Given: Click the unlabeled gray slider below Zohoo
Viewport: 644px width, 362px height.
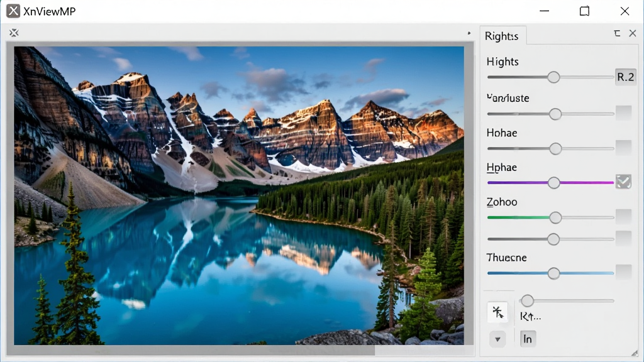Looking at the screenshot, I should [x=550, y=239].
